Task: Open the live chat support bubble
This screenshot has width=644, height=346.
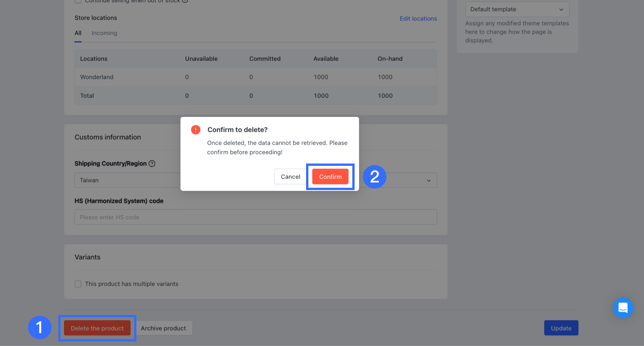Action: tap(623, 308)
